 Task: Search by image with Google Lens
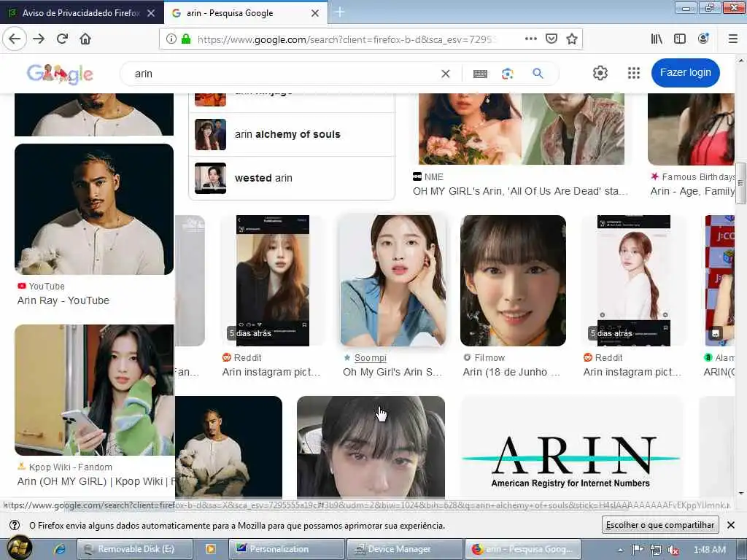508,74
